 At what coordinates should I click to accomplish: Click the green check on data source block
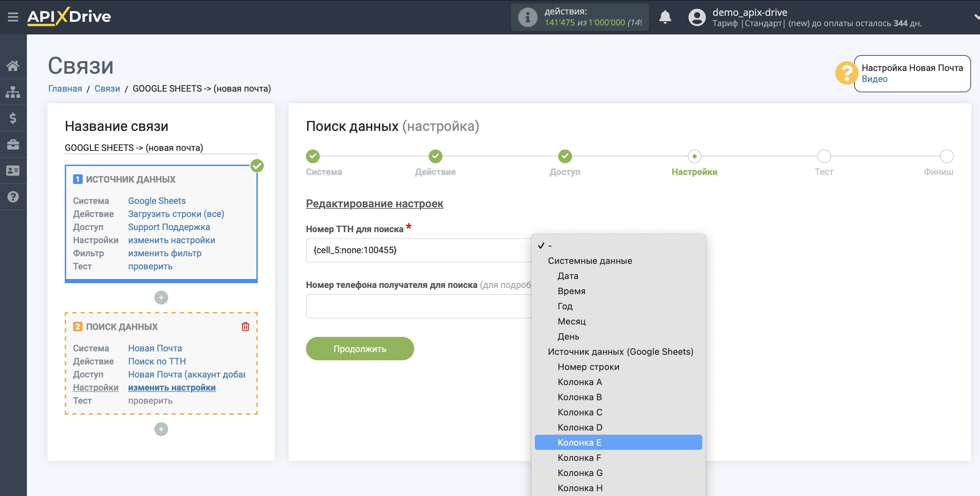pos(257,166)
